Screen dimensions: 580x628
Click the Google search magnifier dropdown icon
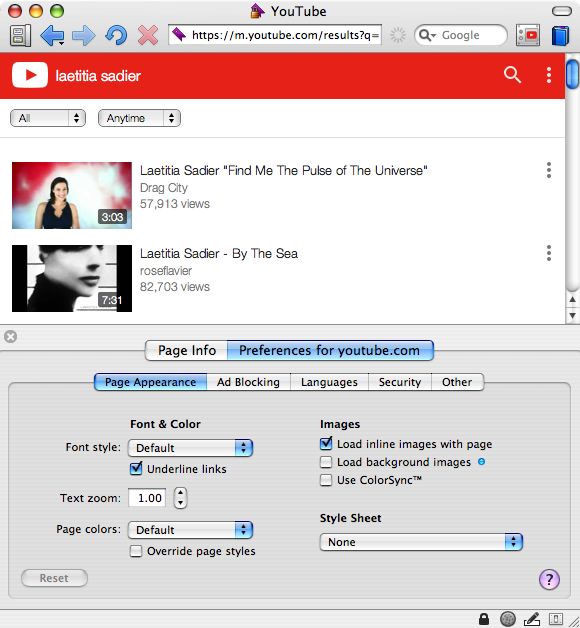pos(427,35)
